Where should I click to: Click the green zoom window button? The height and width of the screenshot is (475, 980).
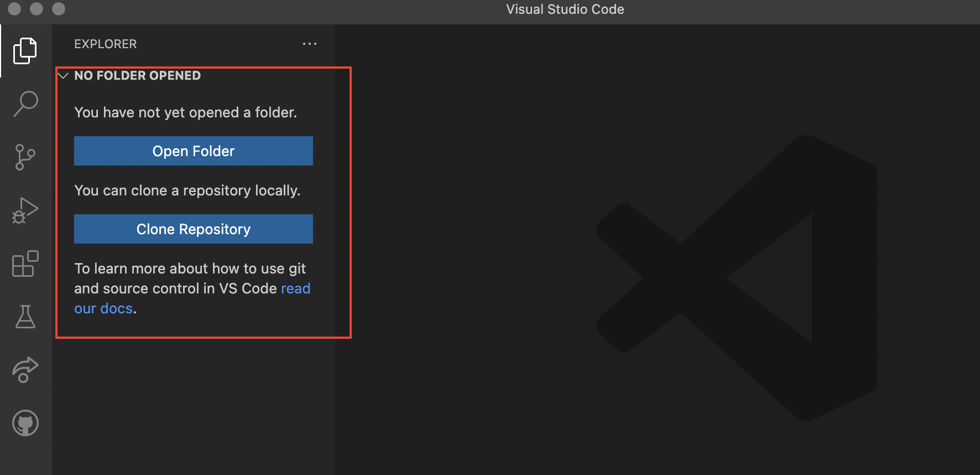[x=59, y=9]
